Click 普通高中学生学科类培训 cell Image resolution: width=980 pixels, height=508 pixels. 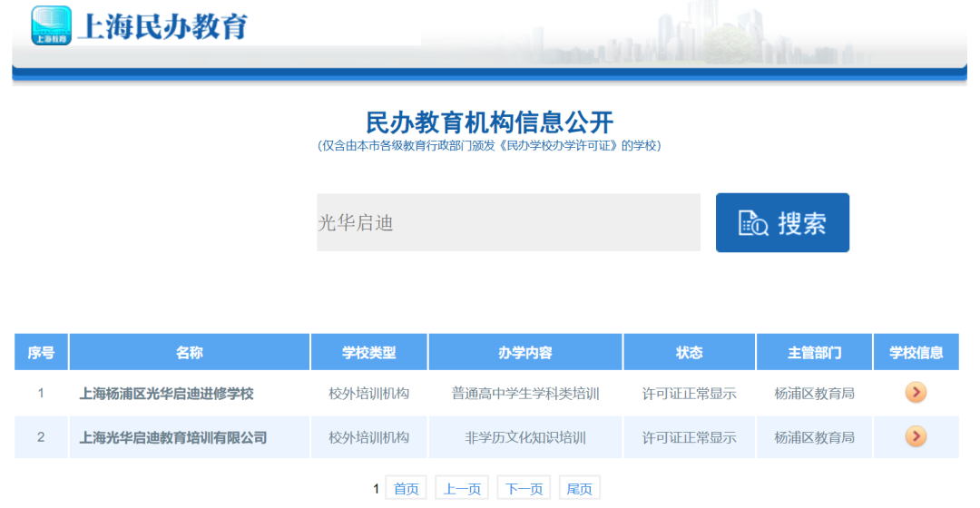pyautogui.click(x=525, y=394)
